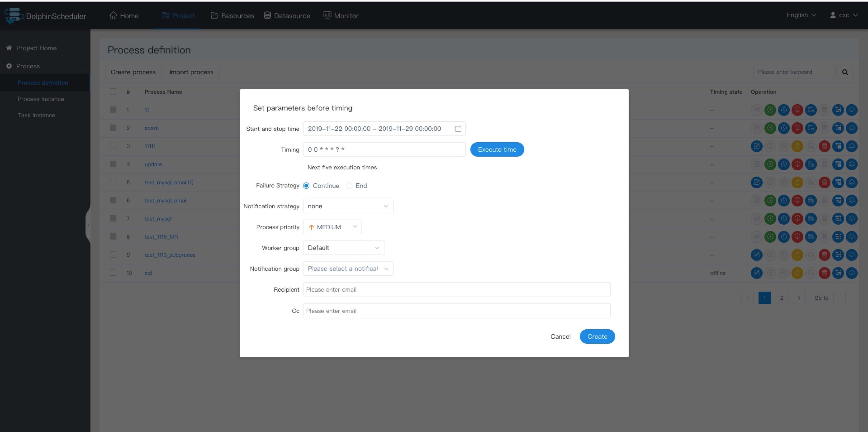Click the blue edit icon in sql row
Viewport: 868px width, 432px height.
click(x=757, y=273)
